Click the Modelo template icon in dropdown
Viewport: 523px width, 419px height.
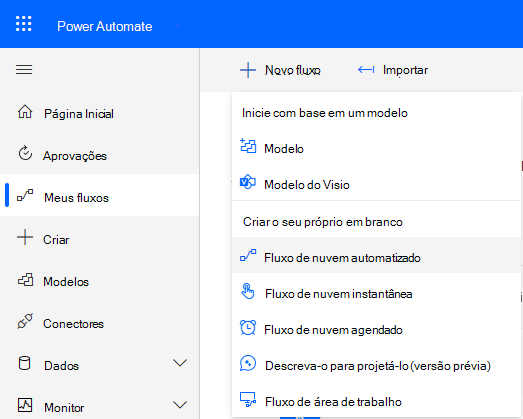point(248,146)
